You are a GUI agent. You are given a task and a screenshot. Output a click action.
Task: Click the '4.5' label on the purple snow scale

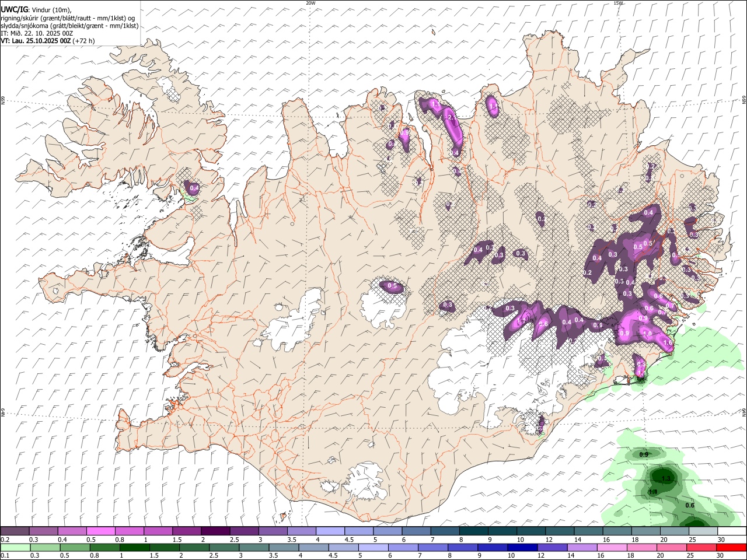tap(349, 540)
